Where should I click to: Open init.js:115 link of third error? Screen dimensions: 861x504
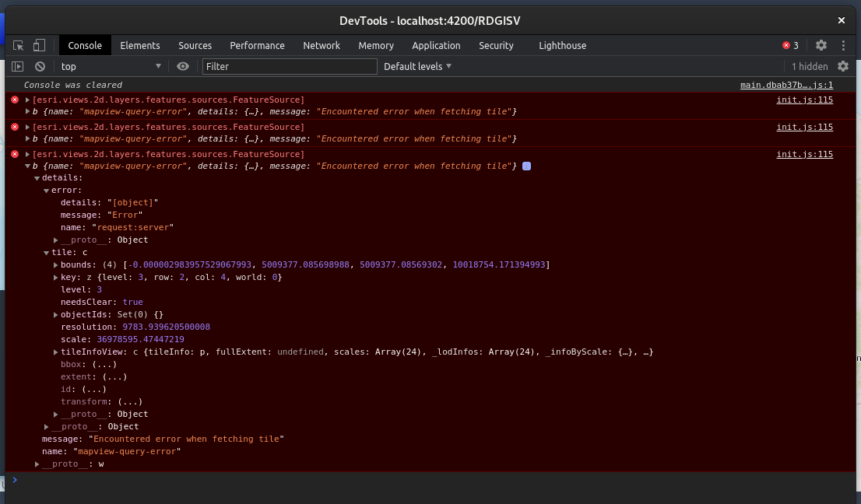coord(804,155)
